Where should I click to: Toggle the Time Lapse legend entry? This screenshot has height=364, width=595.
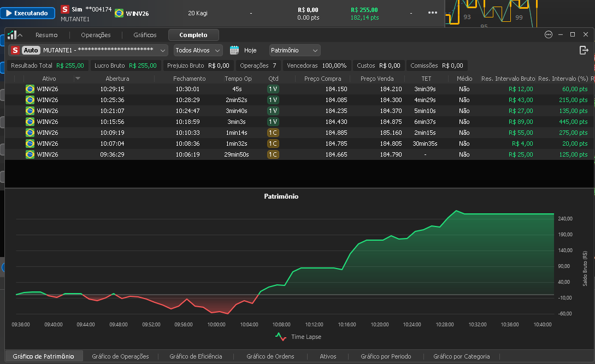pos(298,337)
